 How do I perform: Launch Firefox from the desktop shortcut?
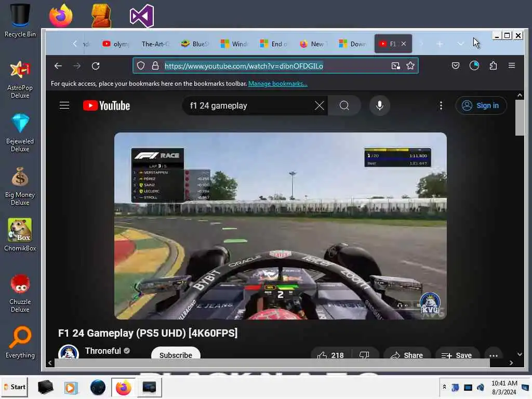(61, 16)
